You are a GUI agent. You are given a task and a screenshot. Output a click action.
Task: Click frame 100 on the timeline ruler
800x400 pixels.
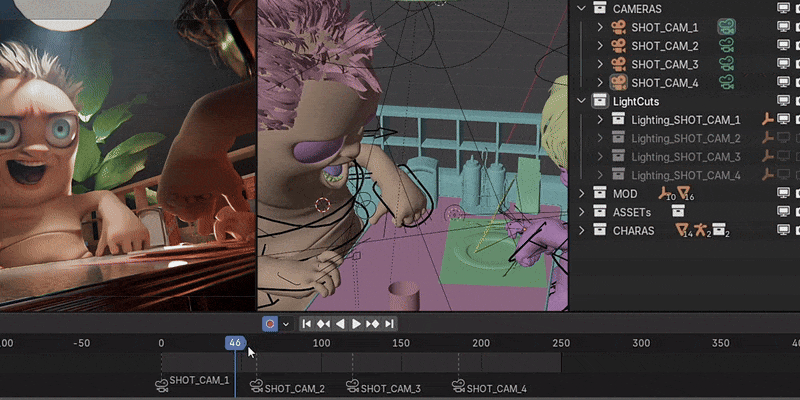321,343
